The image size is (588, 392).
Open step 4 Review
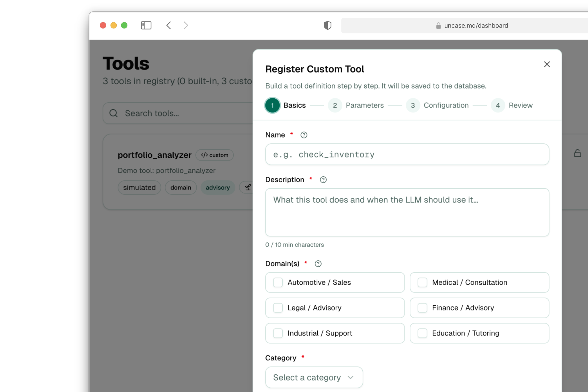pyautogui.click(x=498, y=105)
